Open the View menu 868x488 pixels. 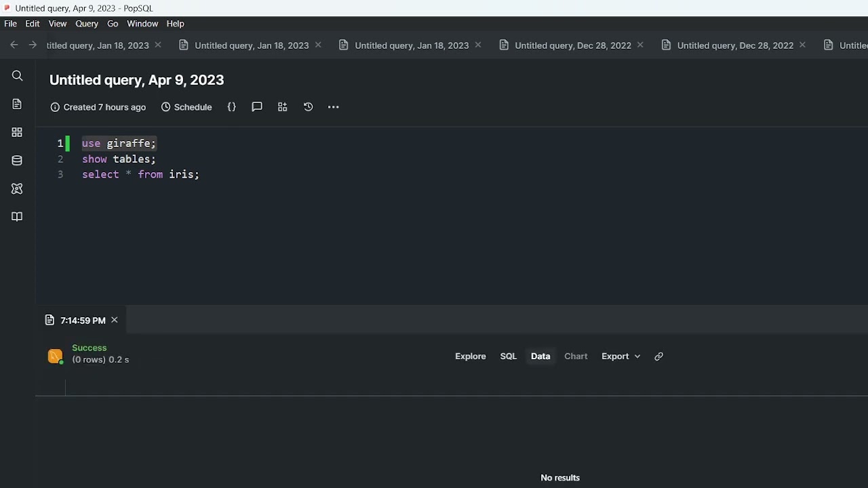click(58, 24)
